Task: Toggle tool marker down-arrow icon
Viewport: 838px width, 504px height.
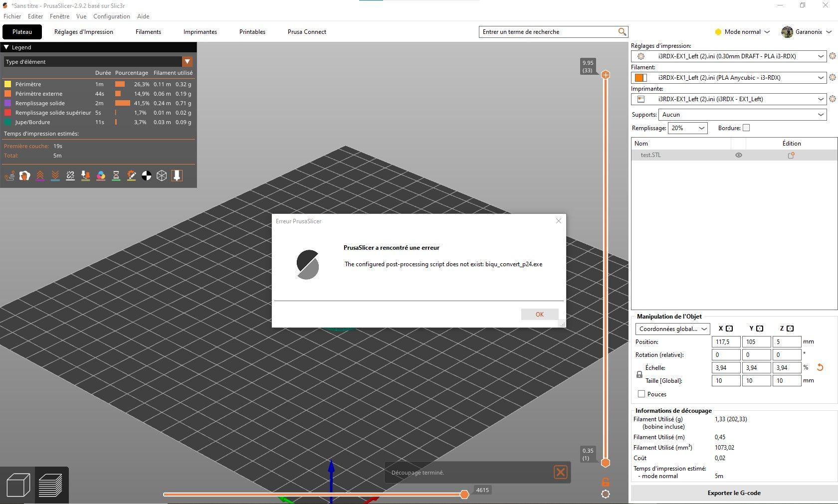Action: pyautogui.click(x=177, y=175)
